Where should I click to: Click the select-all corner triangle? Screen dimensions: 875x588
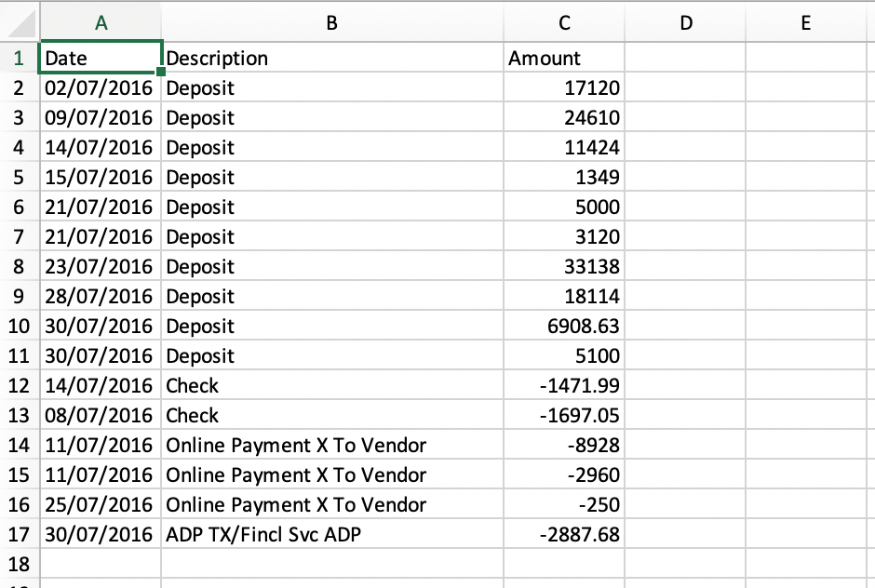coord(20,22)
